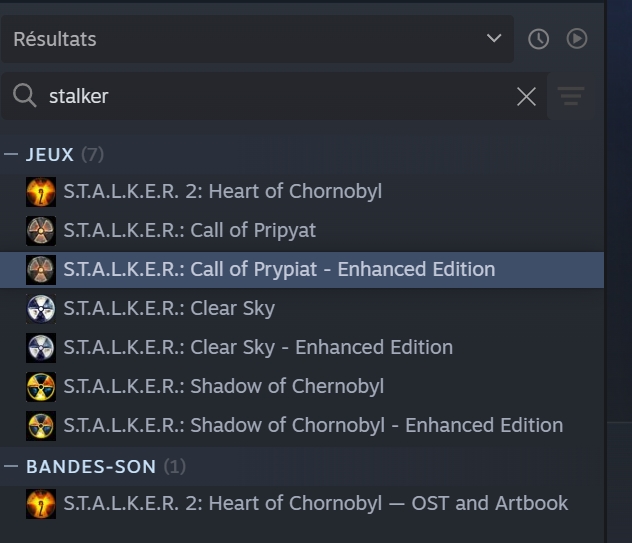Click the Call of Pripyat game icon
This screenshot has height=543, width=632.
41,231
